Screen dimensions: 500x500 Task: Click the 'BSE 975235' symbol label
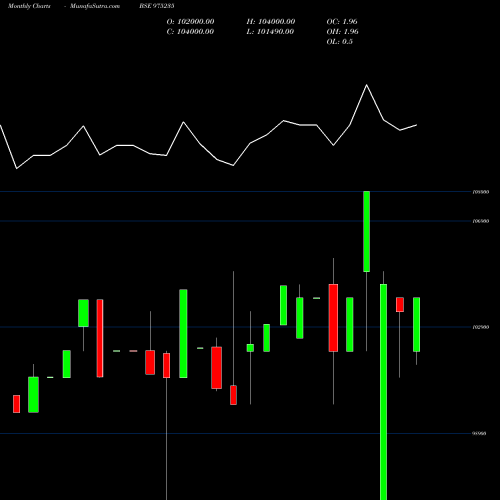pos(157,6)
